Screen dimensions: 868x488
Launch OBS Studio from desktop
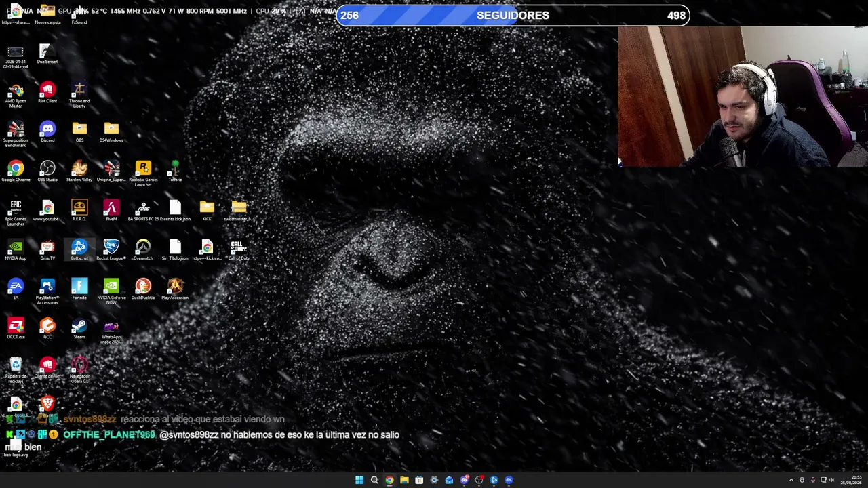pos(47,171)
